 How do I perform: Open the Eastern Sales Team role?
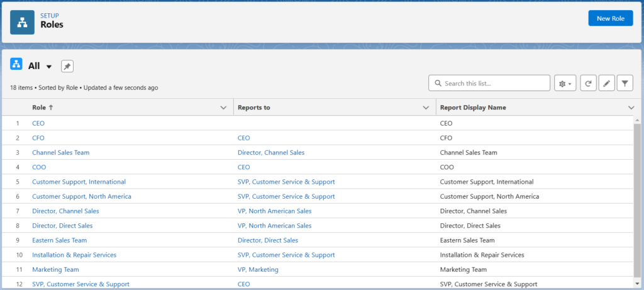(60, 240)
